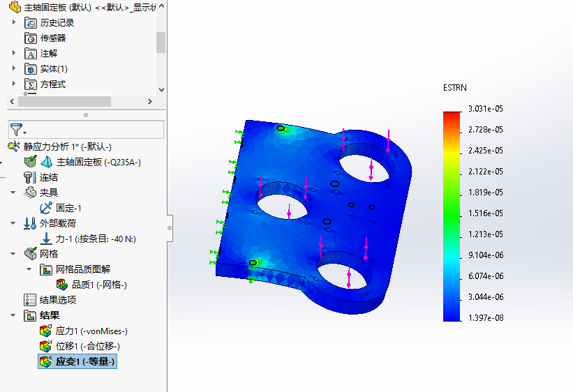Click the 应变1 strain plot icon
The width and height of the screenshot is (573, 392).
click(45, 361)
